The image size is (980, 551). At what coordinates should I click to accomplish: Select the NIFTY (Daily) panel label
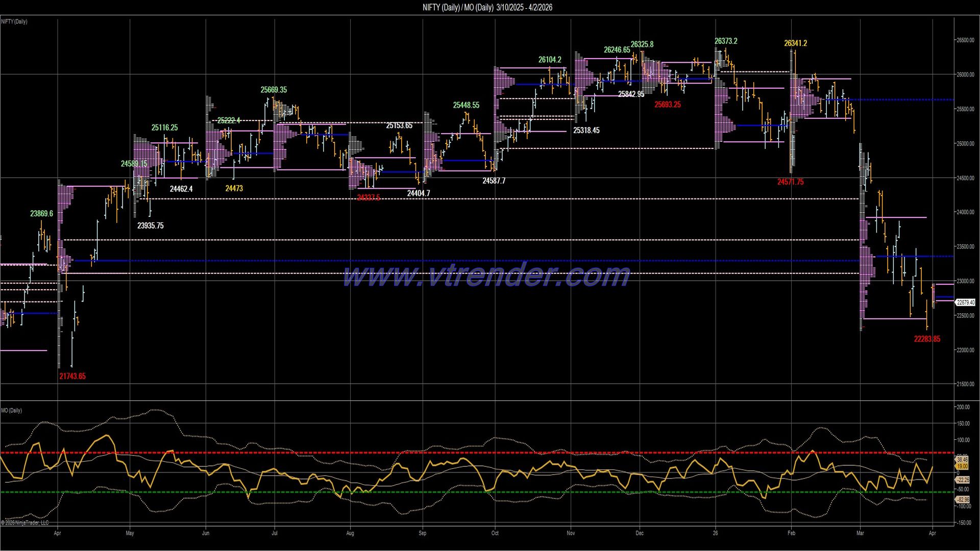(15, 21)
